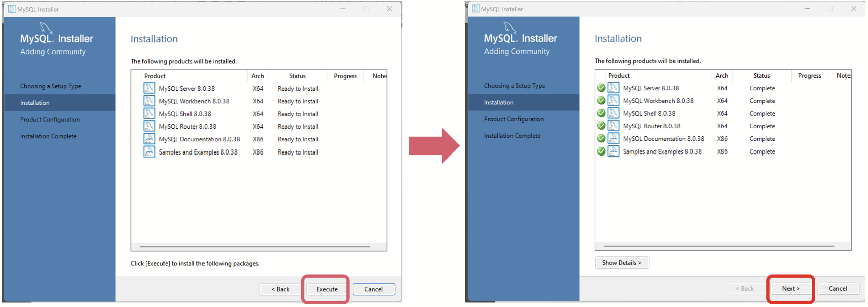Image resolution: width=868 pixels, height=307 pixels.
Task: Click the MySQL Server 8.0.38 product icon in the left window
Action: click(149, 88)
